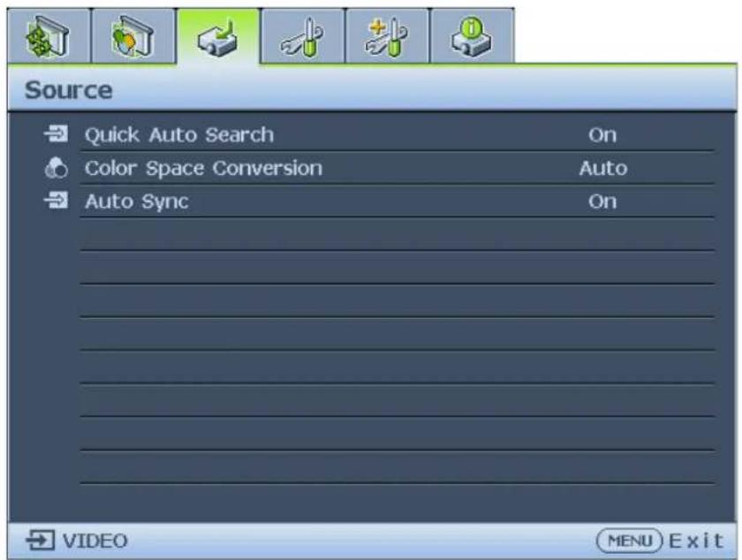The width and height of the screenshot is (742, 560).
Task: Open the System Setup Advanced wrench-plus tab
Action: (388, 36)
